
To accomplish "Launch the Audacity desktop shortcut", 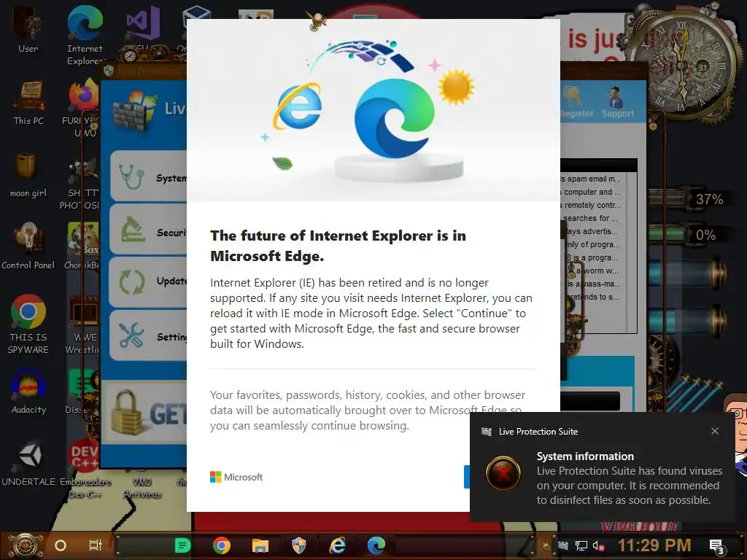I will point(28,392).
